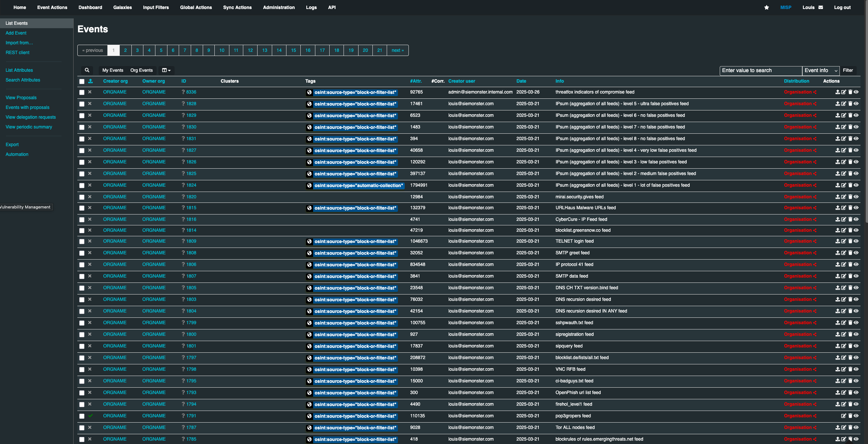Go to page 12 in pagination
Screen dimensions: 868x444
coord(250,50)
